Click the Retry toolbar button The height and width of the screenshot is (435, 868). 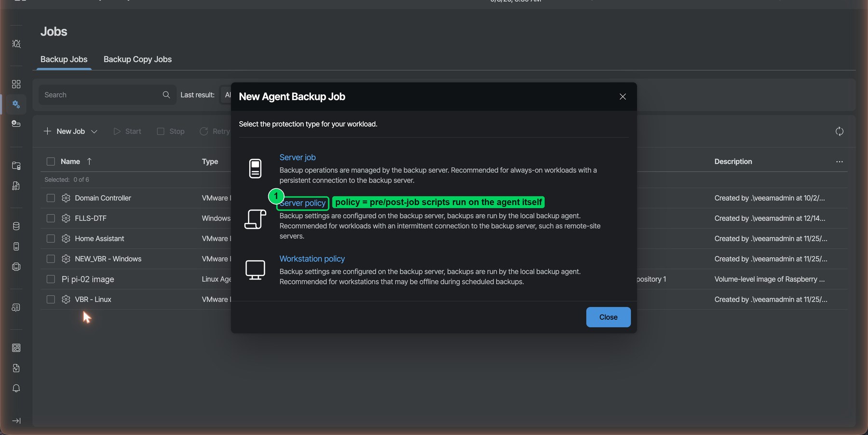pyautogui.click(x=215, y=132)
